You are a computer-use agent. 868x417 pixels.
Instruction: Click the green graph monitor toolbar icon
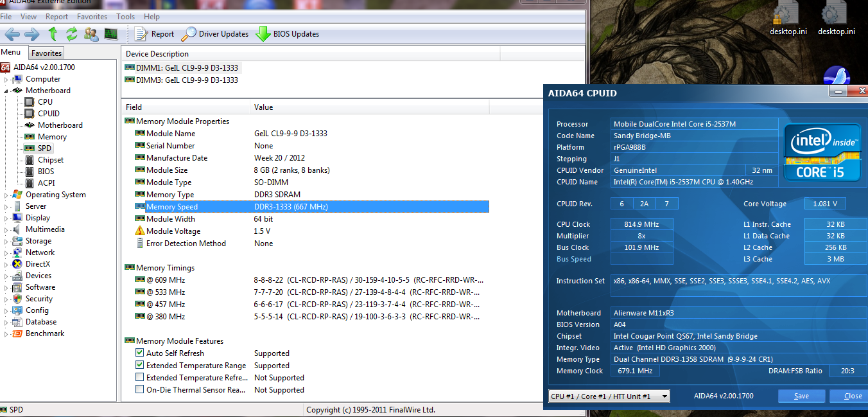[111, 34]
